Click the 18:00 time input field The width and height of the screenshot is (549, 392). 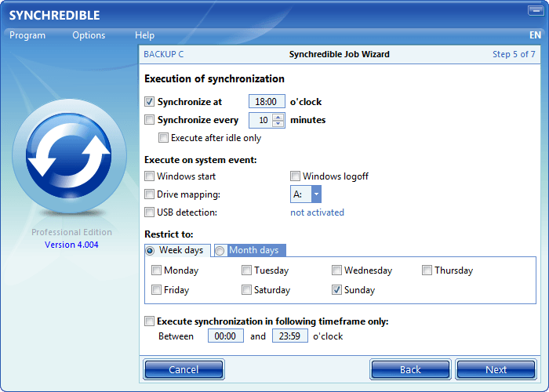(x=267, y=102)
